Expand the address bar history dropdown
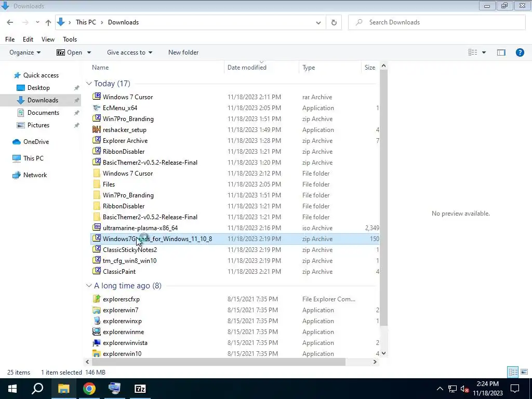Image resolution: width=532 pixels, height=399 pixels. (x=318, y=23)
